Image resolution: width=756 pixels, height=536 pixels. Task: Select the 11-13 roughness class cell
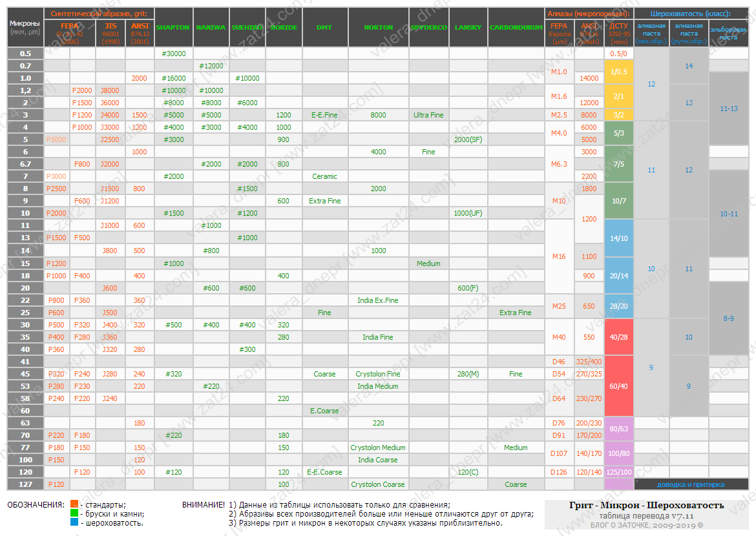pyautogui.click(x=728, y=108)
